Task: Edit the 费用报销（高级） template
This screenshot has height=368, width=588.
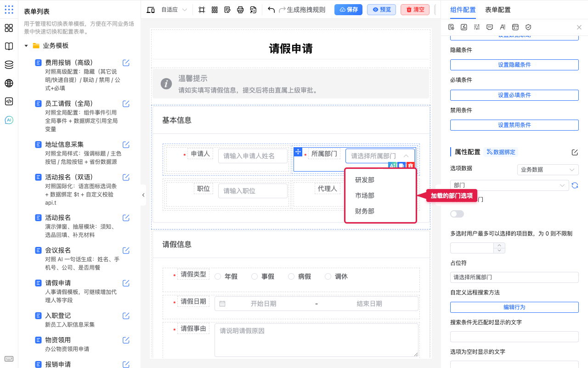Action: coord(126,63)
